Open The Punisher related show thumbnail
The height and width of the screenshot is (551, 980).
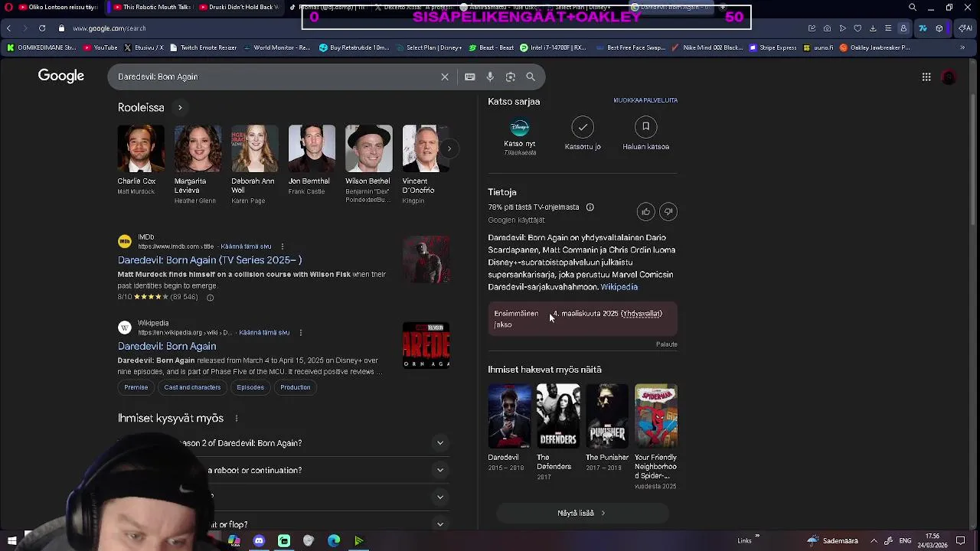(607, 416)
